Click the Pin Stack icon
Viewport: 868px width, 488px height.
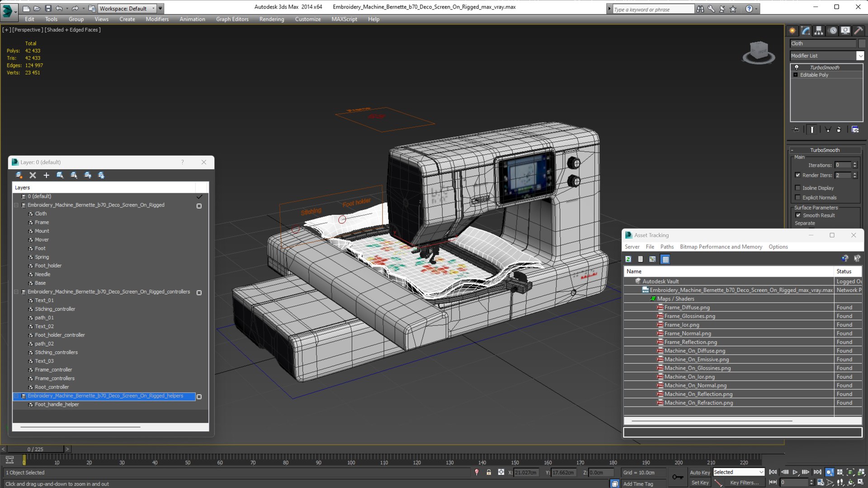click(796, 130)
